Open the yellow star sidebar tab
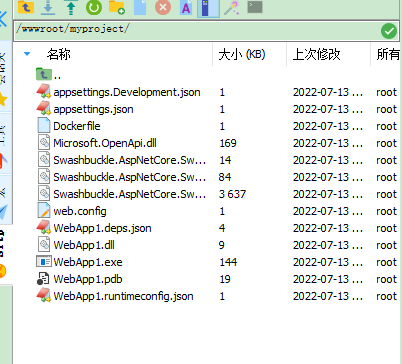This screenshot has width=402, height=364. tap(4, 99)
